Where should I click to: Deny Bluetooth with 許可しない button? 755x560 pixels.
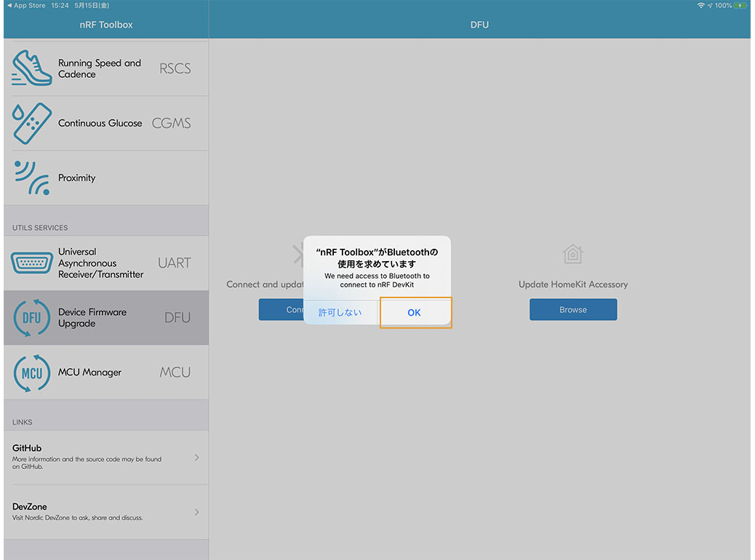point(340,313)
